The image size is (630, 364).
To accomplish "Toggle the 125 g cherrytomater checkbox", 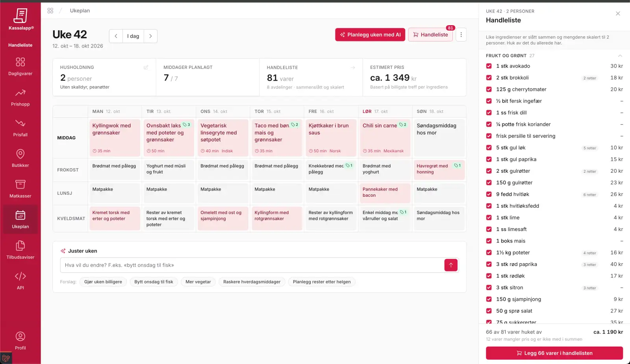I will coord(489,89).
